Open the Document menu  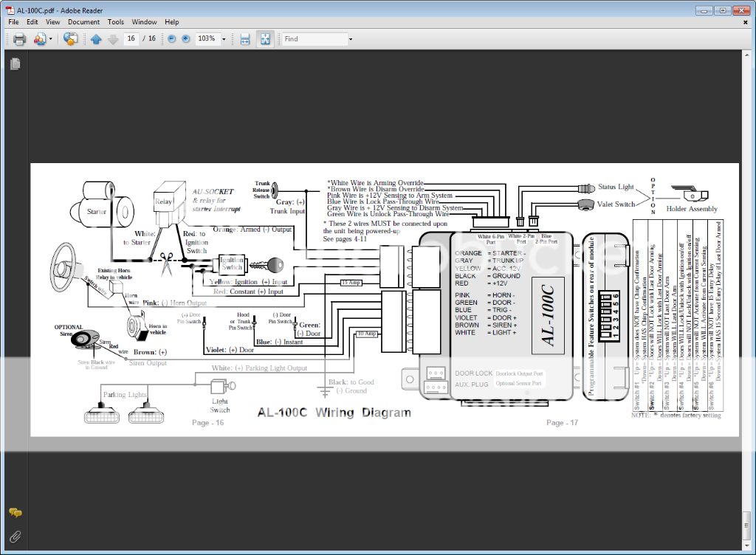(x=83, y=21)
